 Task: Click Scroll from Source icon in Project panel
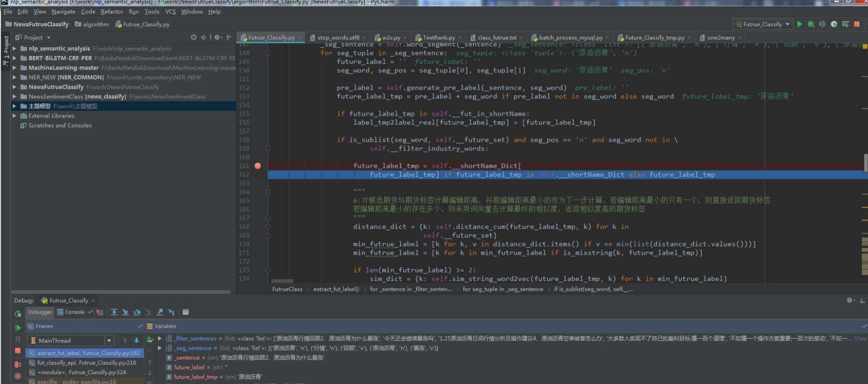[x=194, y=37]
